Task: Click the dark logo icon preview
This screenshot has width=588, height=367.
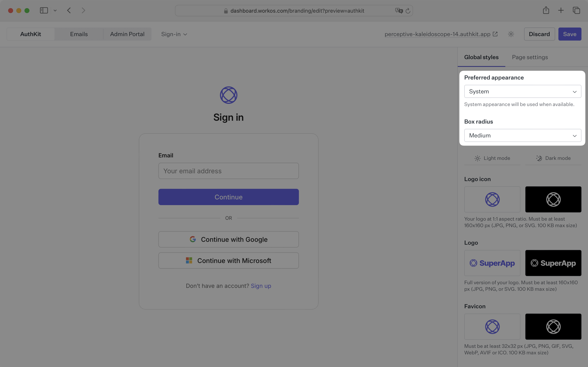Action: (553, 199)
